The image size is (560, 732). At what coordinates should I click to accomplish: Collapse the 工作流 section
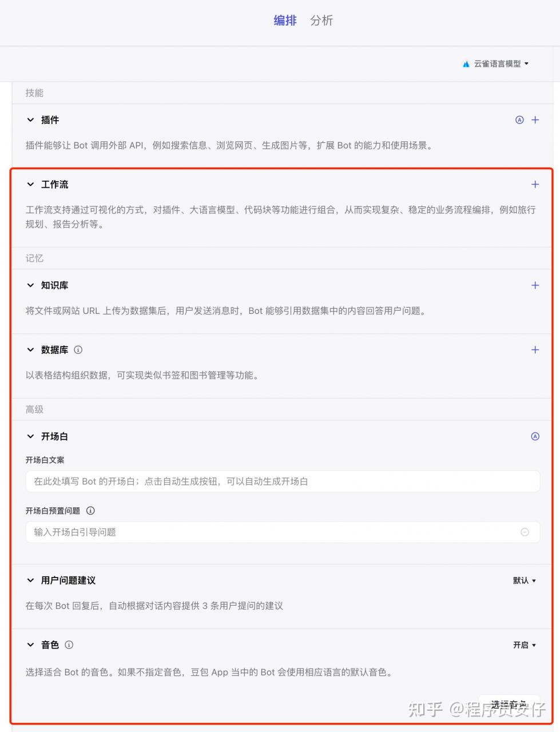point(30,185)
